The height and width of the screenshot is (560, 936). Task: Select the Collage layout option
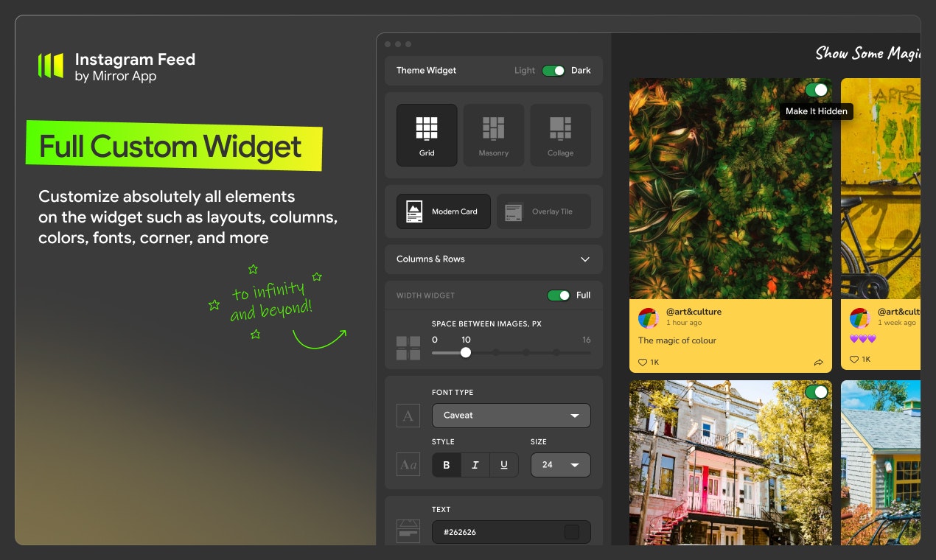point(560,135)
